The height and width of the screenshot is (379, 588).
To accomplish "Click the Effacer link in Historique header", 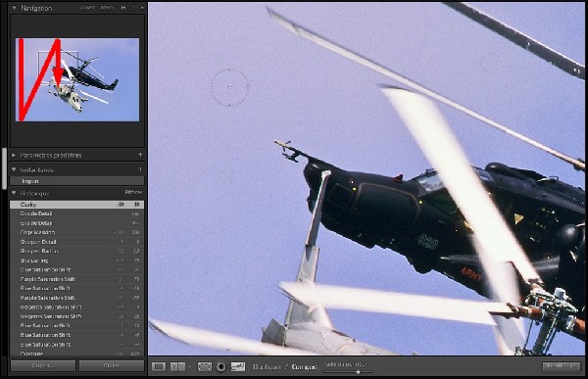I will [x=133, y=192].
